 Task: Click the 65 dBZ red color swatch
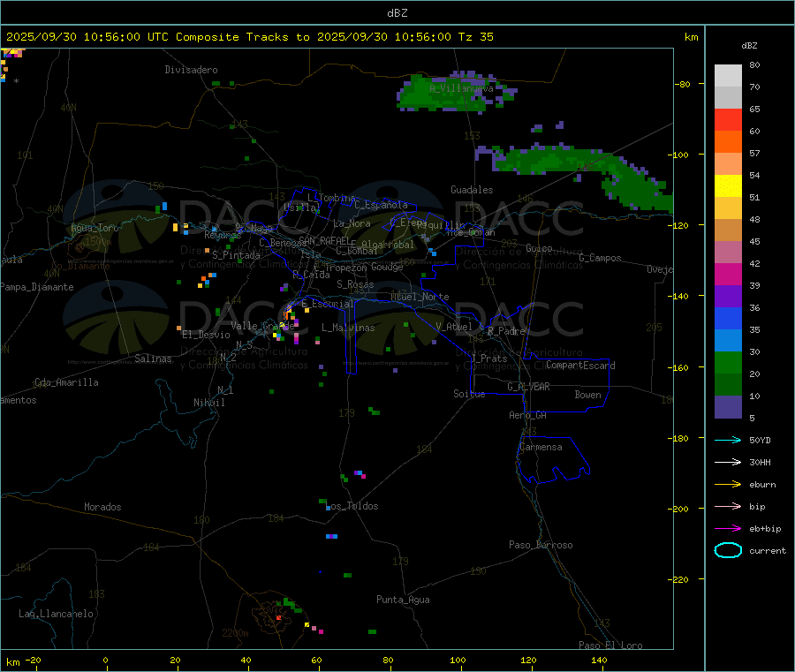(728, 119)
